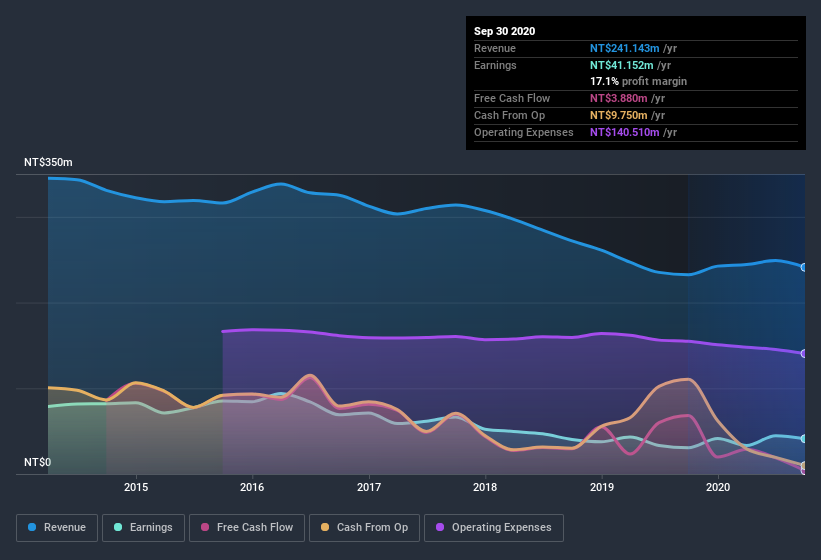Select the 2017 axis label
The image size is (821, 560).
click(369, 487)
